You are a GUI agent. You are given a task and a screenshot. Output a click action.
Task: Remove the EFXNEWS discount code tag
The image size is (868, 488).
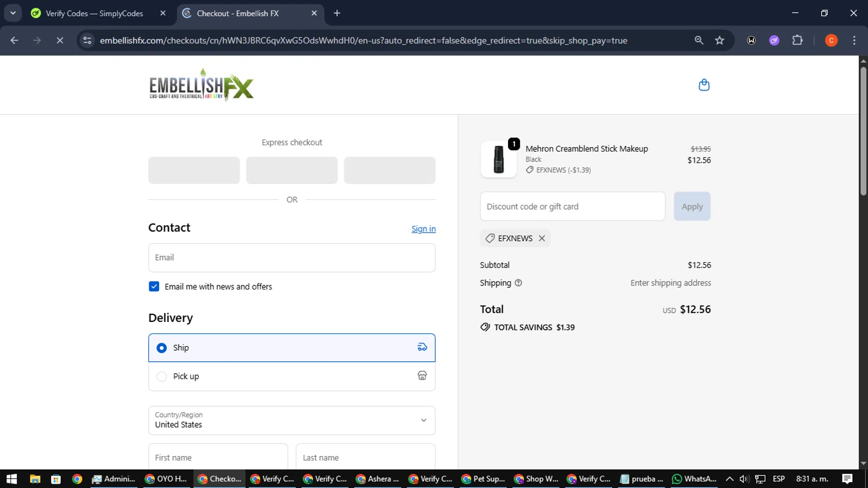pyautogui.click(x=542, y=239)
